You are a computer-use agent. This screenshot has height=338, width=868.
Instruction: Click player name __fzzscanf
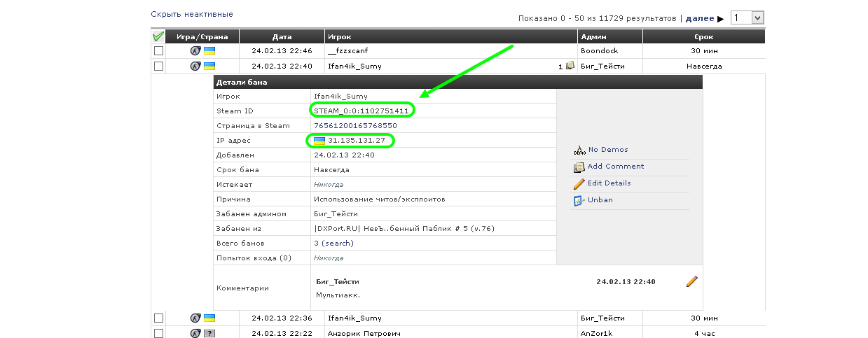coord(347,51)
